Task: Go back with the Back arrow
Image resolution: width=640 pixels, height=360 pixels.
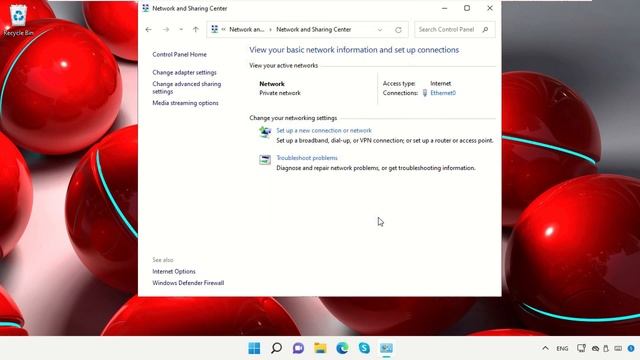Action: click(149, 29)
